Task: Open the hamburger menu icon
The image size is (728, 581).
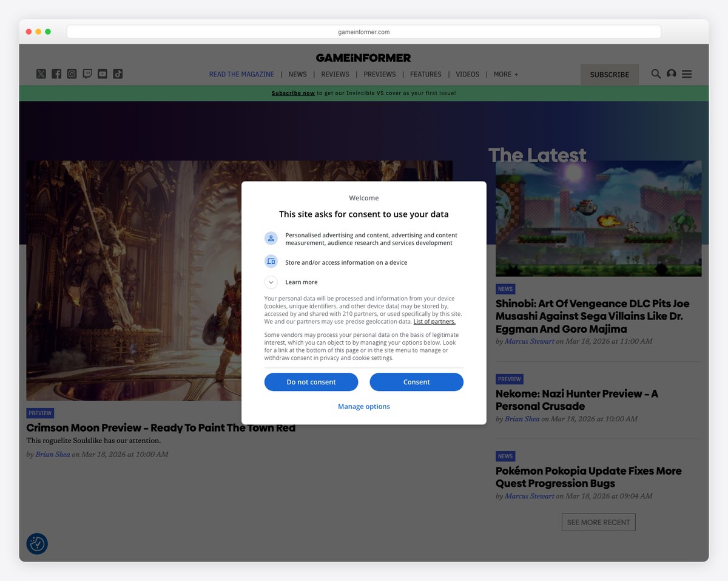Action: point(687,74)
